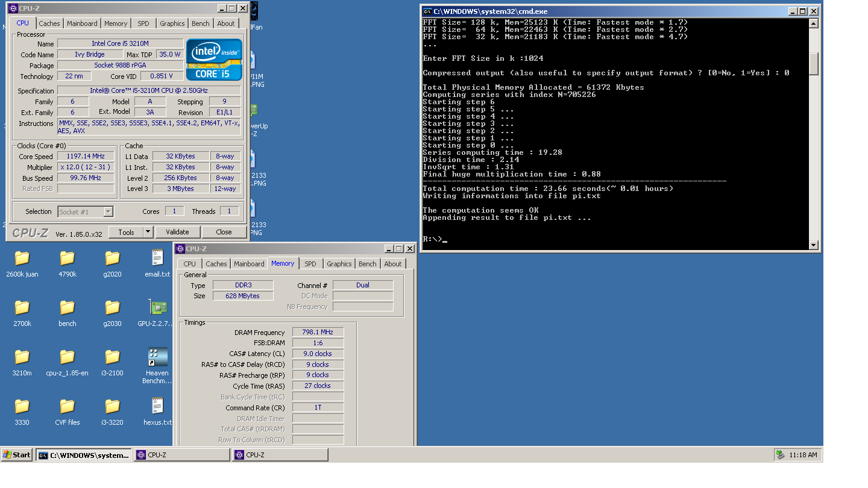Open the g2030 folder icon
The width and height of the screenshot is (868, 488).
[113, 308]
